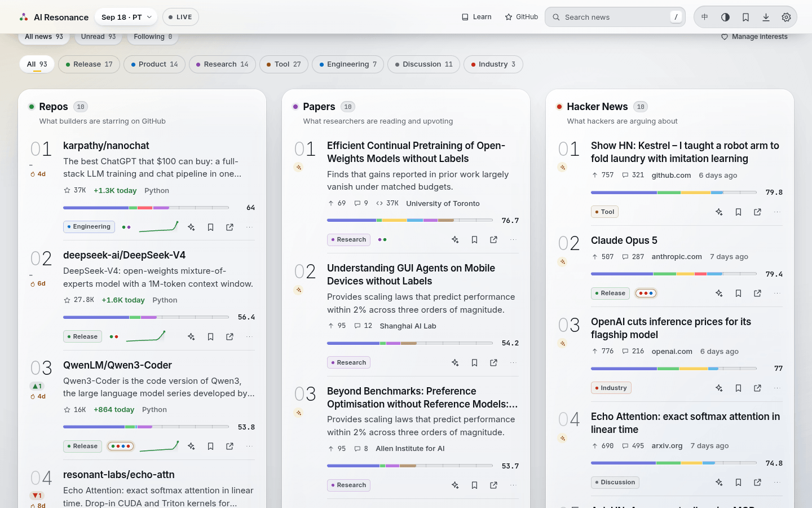This screenshot has width=812, height=508.
Task: Click the download icon in the header
Action: click(766, 17)
